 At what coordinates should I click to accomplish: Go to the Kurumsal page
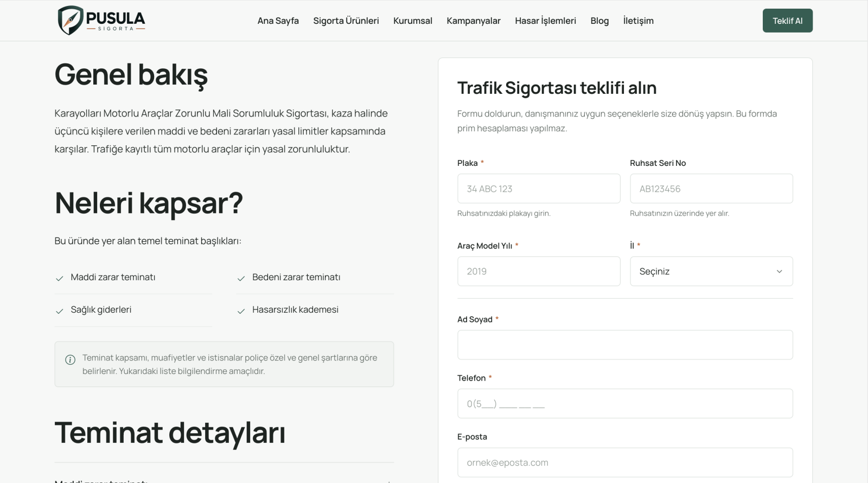(x=412, y=21)
